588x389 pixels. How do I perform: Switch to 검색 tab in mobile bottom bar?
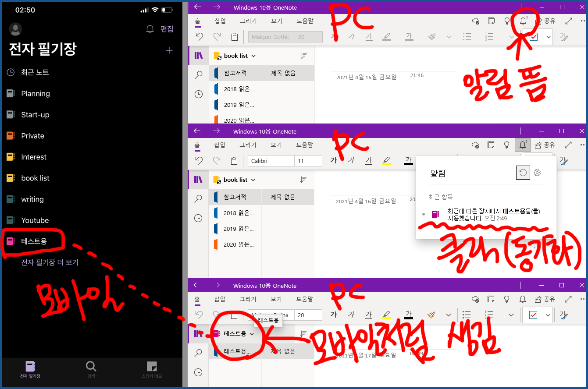(x=91, y=370)
